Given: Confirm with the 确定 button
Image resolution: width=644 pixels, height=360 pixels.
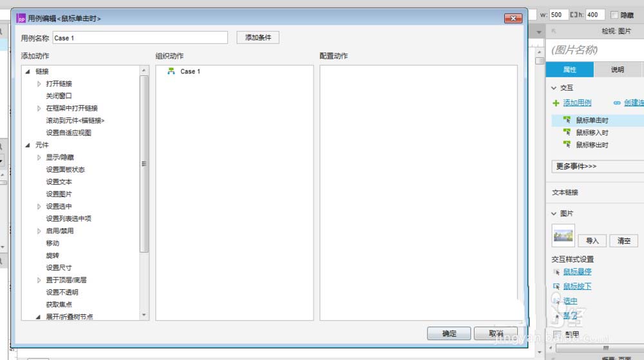Looking at the screenshot, I should coord(449,334).
